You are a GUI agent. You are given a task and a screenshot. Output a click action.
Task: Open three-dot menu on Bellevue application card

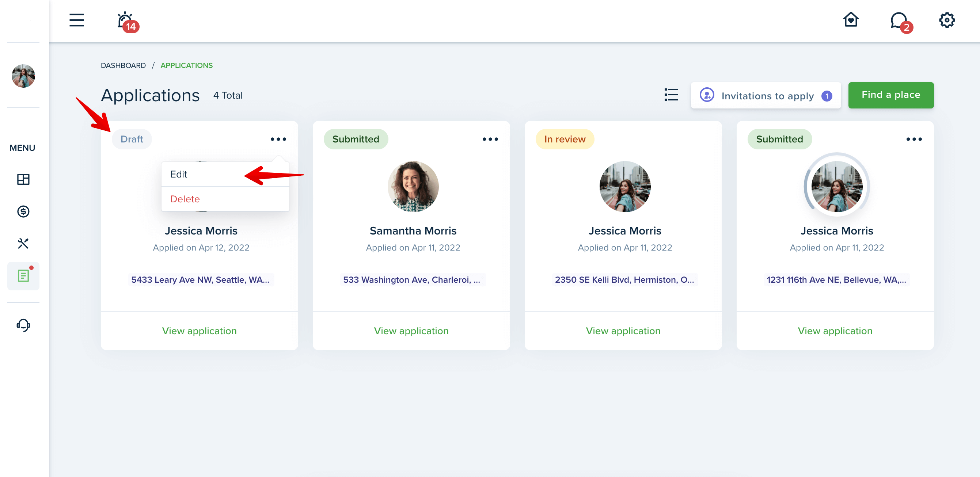pos(914,139)
